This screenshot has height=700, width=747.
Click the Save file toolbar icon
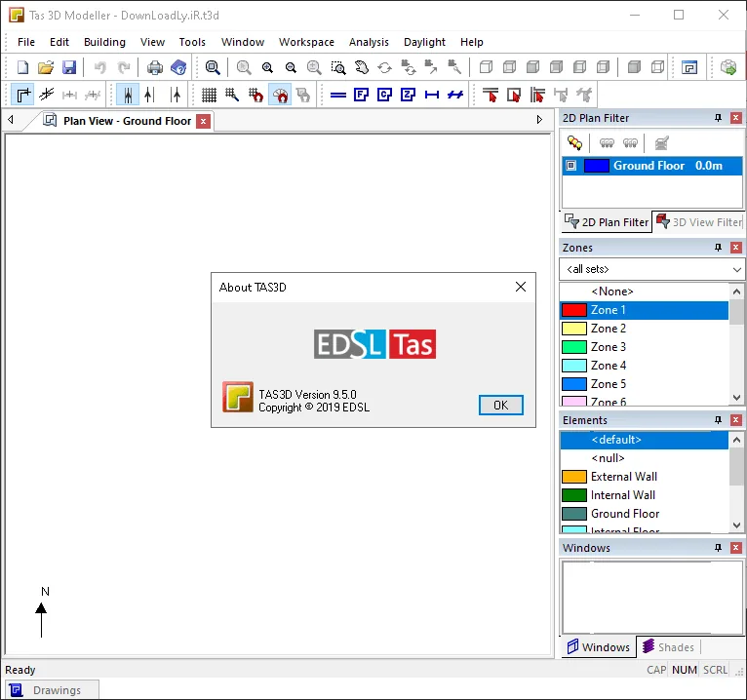tap(69, 67)
